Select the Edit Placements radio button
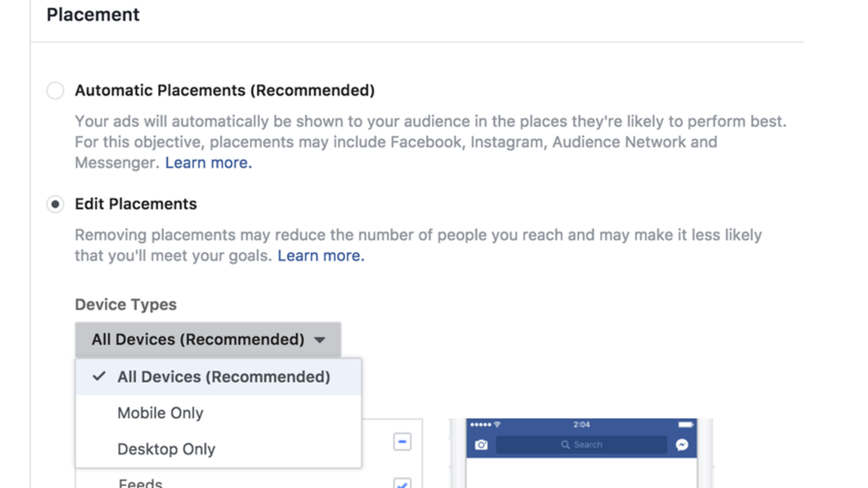The image size is (868, 488). tap(55, 204)
